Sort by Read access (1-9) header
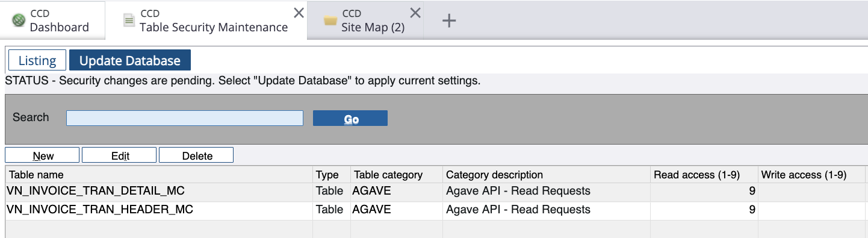The width and height of the screenshot is (868, 238). (704, 175)
